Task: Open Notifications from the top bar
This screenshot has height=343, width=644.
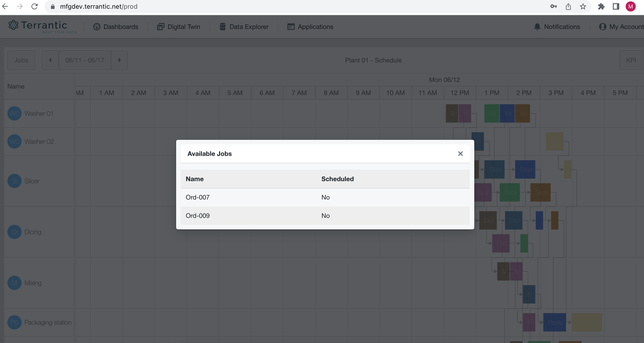Action: 557,27
